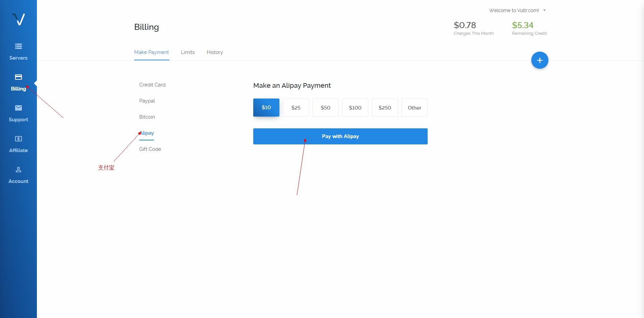Image resolution: width=644 pixels, height=318 pixels.
Task: Click Pay with Alipay button
Action: coord(340,136)
